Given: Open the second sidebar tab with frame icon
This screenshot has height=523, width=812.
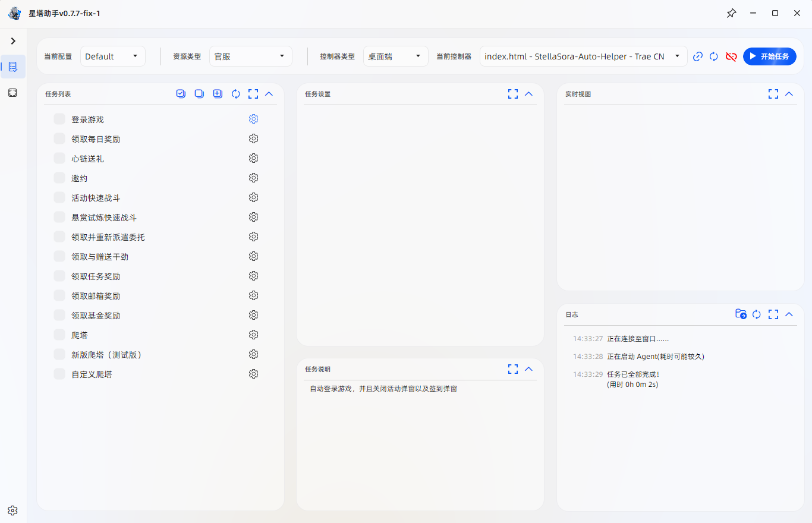Looking at the screenshot, I should (13, 93).
